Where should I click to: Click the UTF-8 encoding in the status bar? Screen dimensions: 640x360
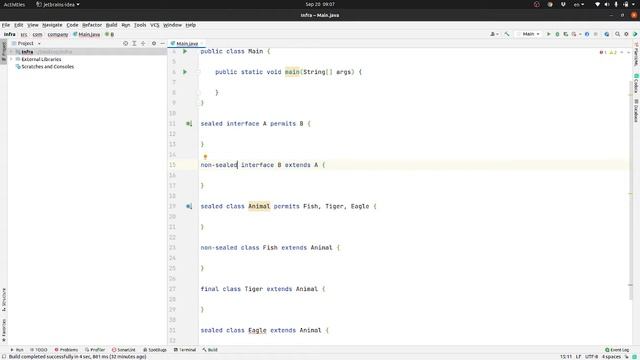591,357
